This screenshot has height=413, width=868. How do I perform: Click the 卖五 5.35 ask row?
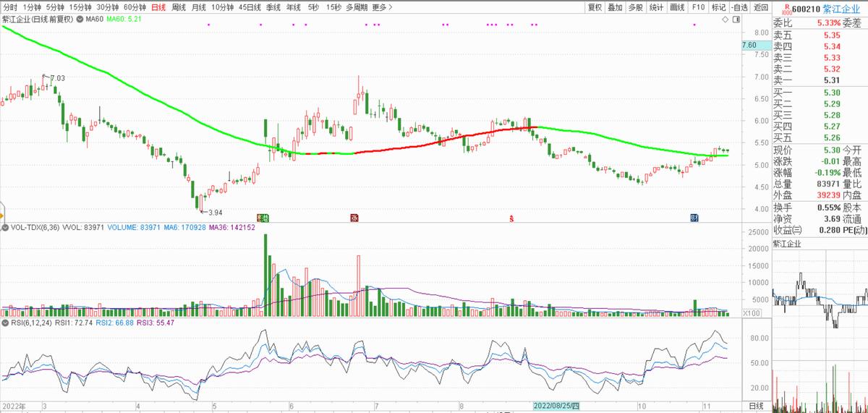(x=820, y=35)
